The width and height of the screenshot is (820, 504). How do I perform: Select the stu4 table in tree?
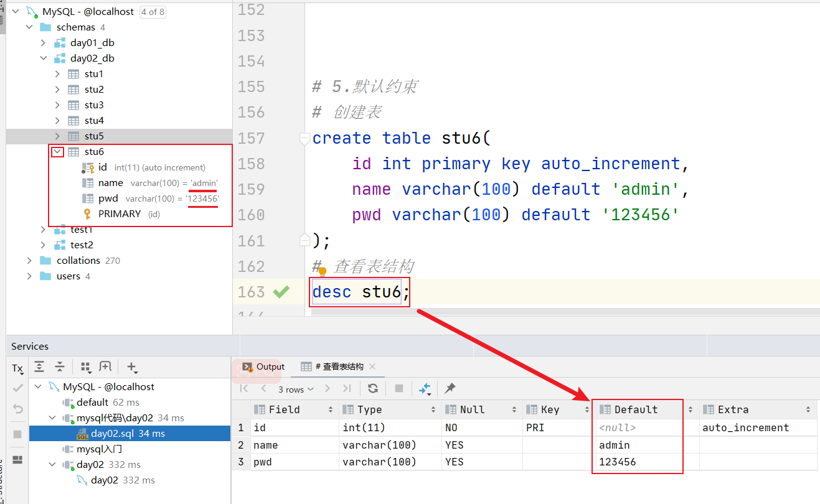(94, 120)
